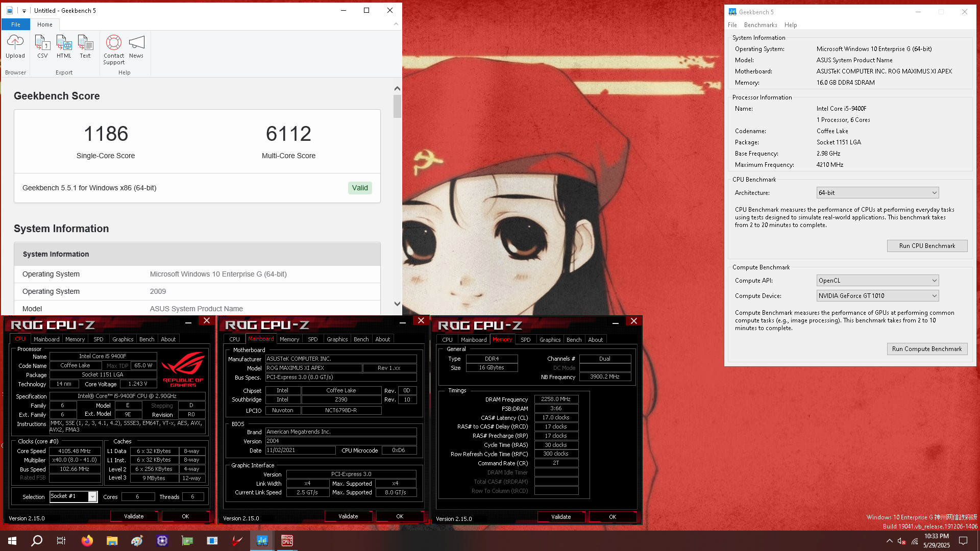980x551 pixels.
Task: Open the Wi-Fi network tray icon
Action: point(915,541)
